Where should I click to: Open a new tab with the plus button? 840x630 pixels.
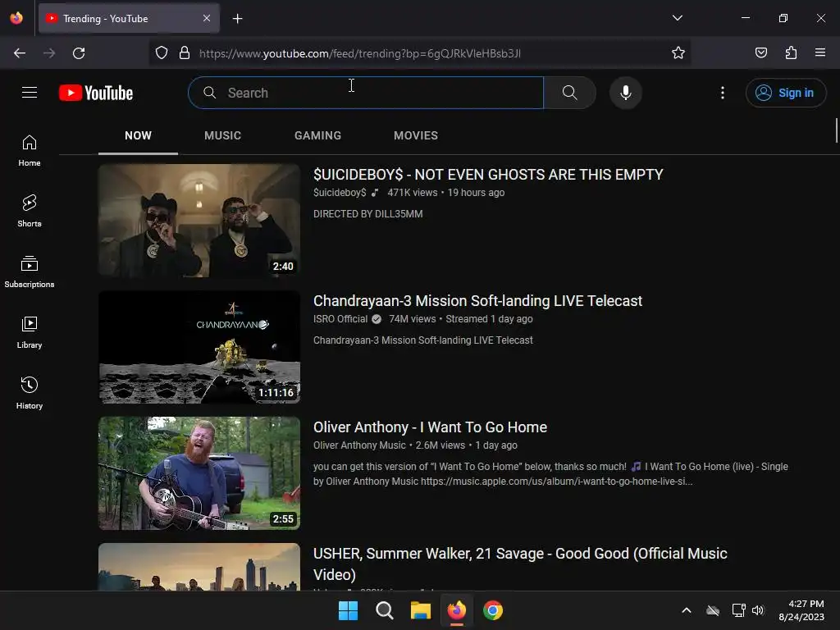[x=237, y=19]
